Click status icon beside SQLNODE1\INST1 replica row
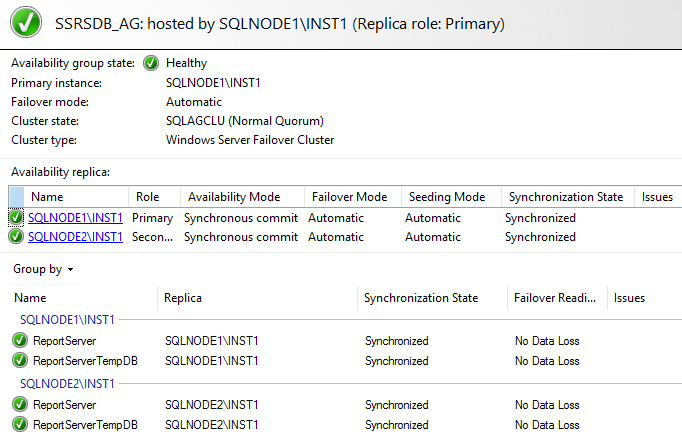This screenshot has width=682, height=447. (x=16, y=217)
